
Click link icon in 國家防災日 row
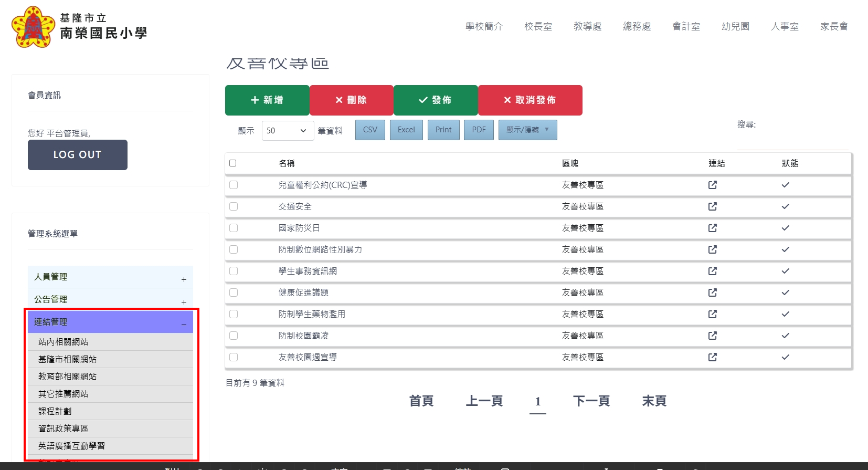(712, 228)
